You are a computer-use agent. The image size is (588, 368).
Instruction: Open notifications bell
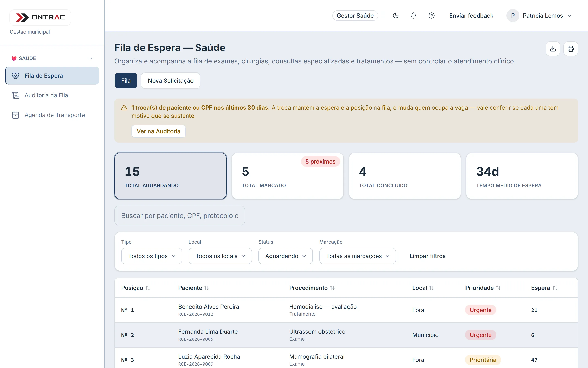point(414,16)
